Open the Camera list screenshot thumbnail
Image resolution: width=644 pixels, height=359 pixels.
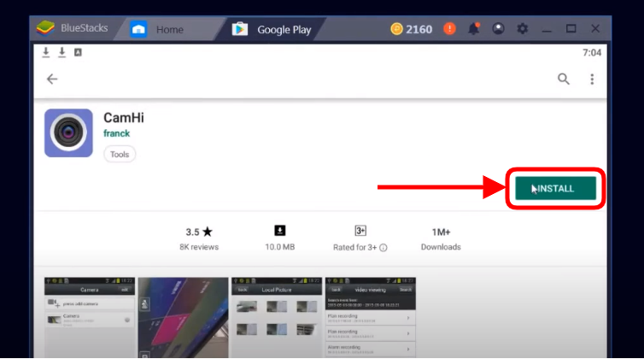(x=90, y=317)
